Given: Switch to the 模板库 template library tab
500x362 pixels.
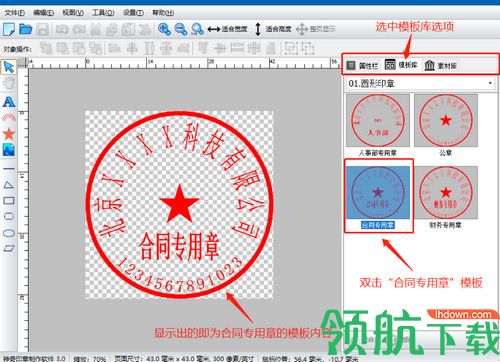Looking at the screenshot, I should tap(401, 65).
